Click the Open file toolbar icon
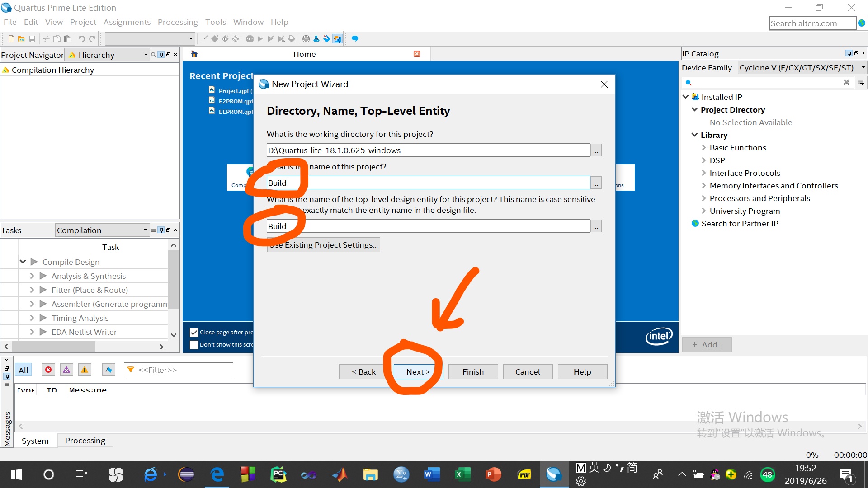The height and width of the screenshot is (488, 868). click(21, 39)
